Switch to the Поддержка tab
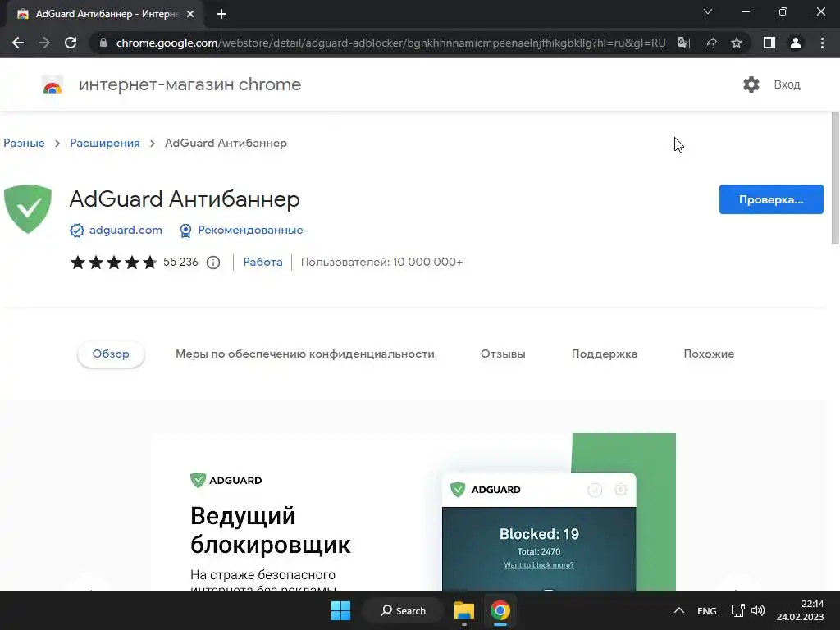This screenshot has height=630, width=840. (x=605, y=354)
